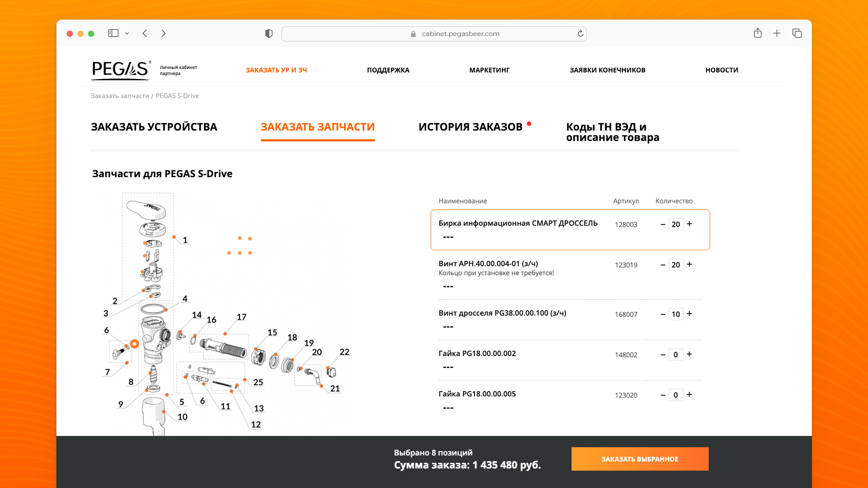Image resolution: width=868 pixels, height=488 pixels.
Task: Go back with browser back arrow
Action: click(145, 33)
